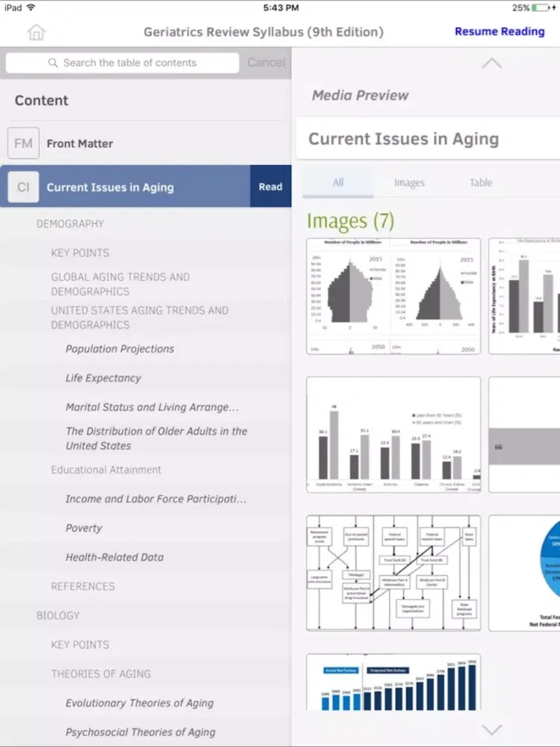Open gray bar thumbnail labeled 66
This screenshot has width=560, height=747.
(524, 435)
